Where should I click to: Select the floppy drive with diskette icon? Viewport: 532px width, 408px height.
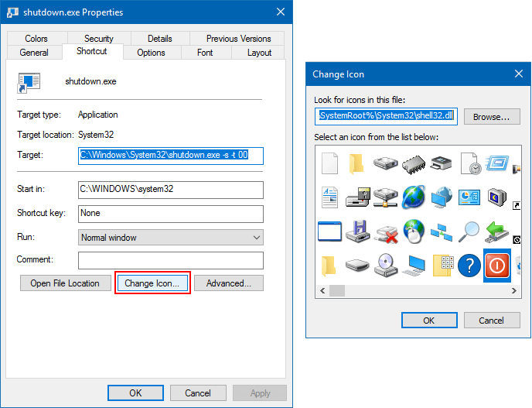[x=357, y=231]
